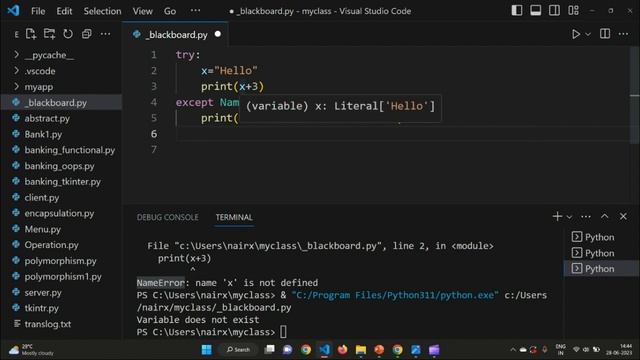Viewport: 640px width, 360px height.
Task: Open File Explorer from the taskbar
Action: [361, 350]
